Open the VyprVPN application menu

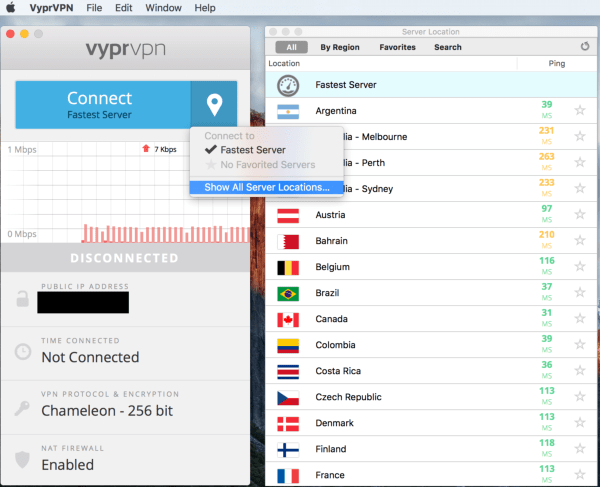[x=51, y=8]
